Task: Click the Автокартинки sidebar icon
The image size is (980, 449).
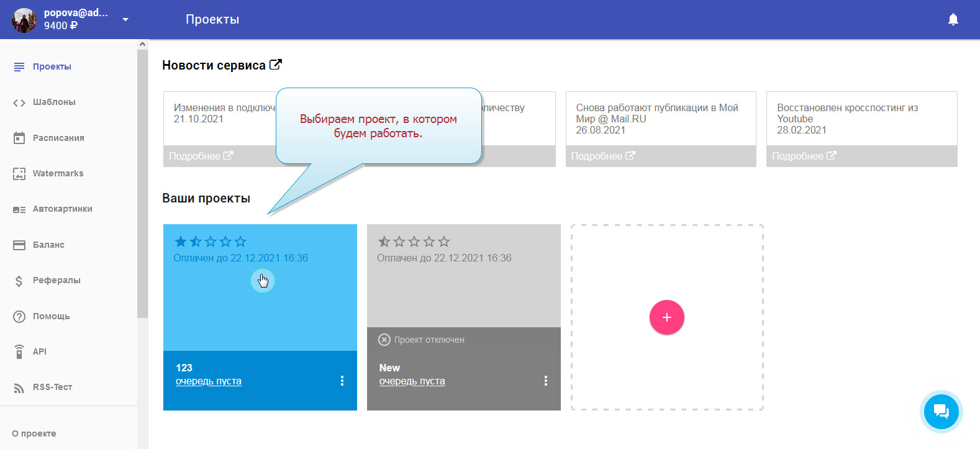Action: tap(19, 209)
